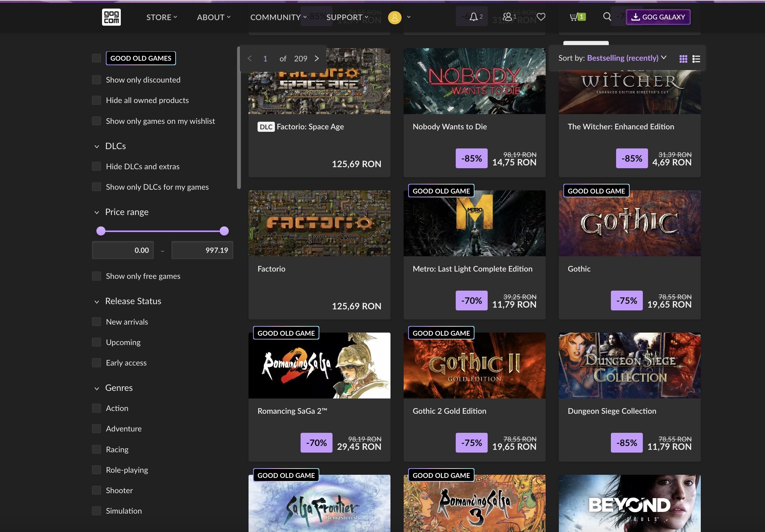This screenshot has width=765, height=532.
Task: Check Show only games on my wishlist
Action: 96,121
